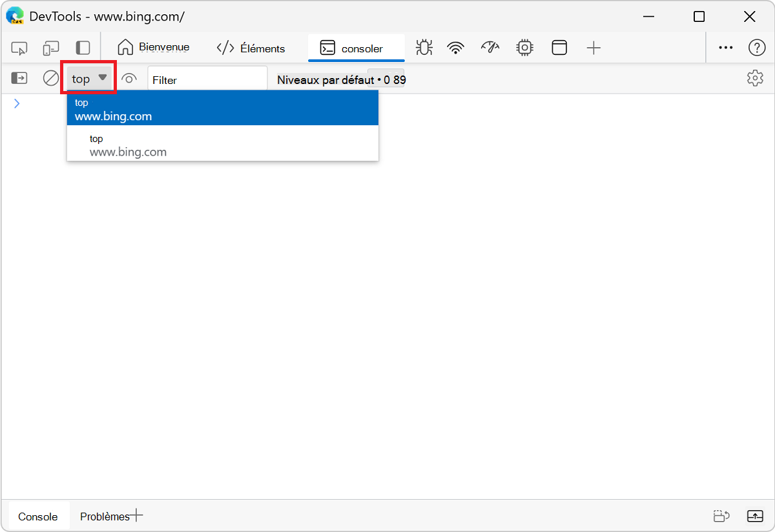Select 'top www.bing.com' from the open dropdown
This screenshot has width=775, height=532.
[x=222, y=108]
